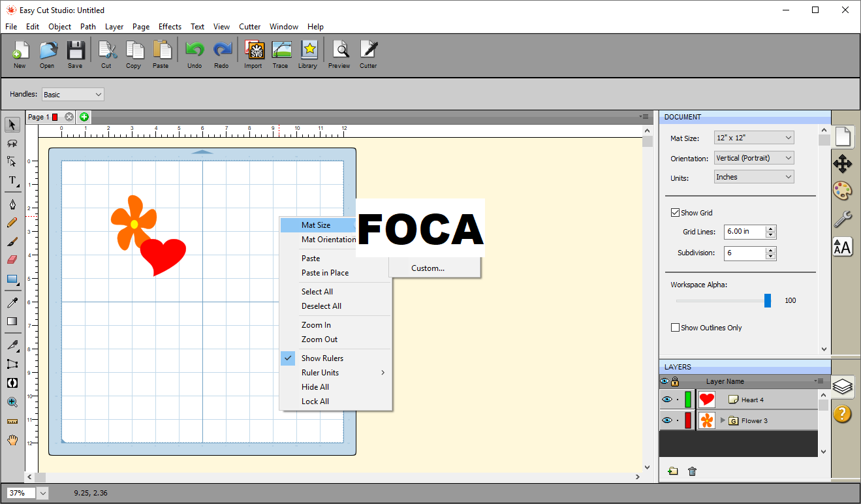This screenshot has height=504, width=861.
Task: Select the pink Eraser tool
Action: coord(12,260)
